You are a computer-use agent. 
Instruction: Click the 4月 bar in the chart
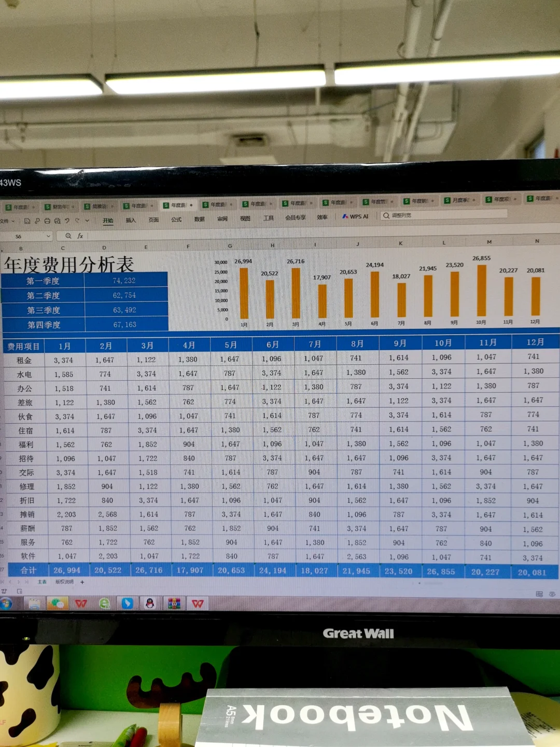(x=322, y=301)
